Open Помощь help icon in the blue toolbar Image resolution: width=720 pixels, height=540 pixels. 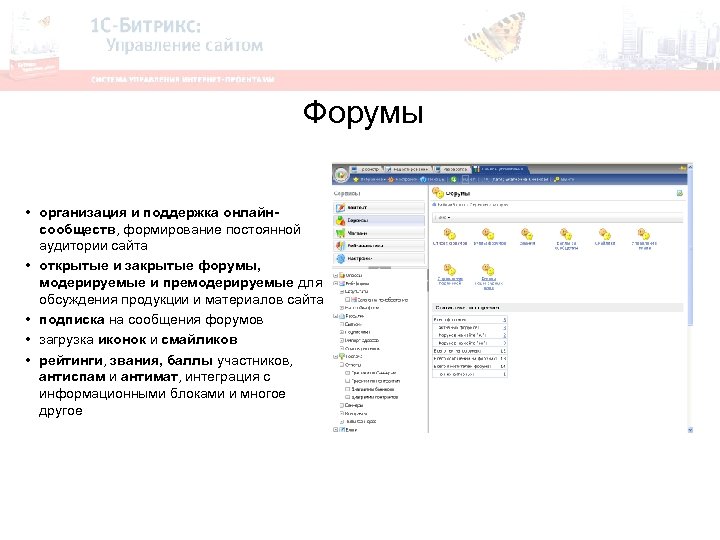(x=423, y=180)
